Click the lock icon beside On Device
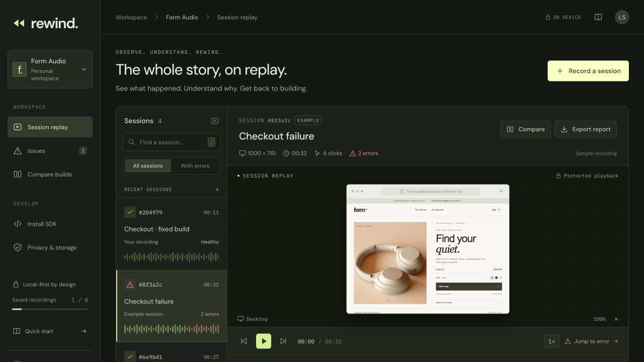Image resolution: width=644 pixels, height=362 pixels. coord(548,17)
